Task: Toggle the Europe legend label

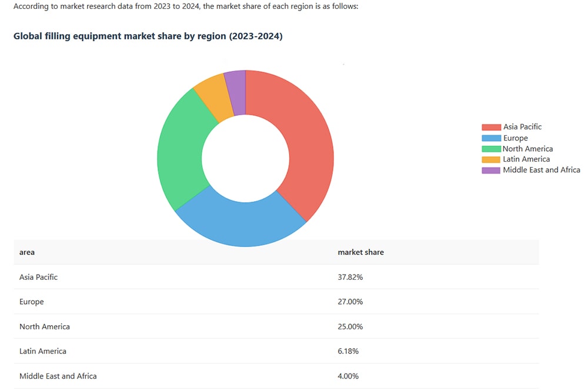Action: tap(516, 138)
